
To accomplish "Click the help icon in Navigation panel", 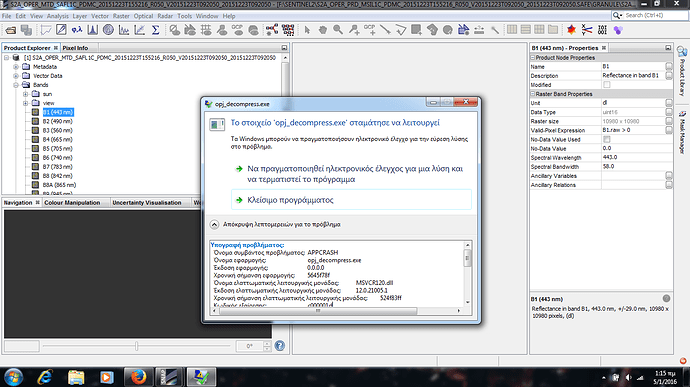I will coord(279,346).
